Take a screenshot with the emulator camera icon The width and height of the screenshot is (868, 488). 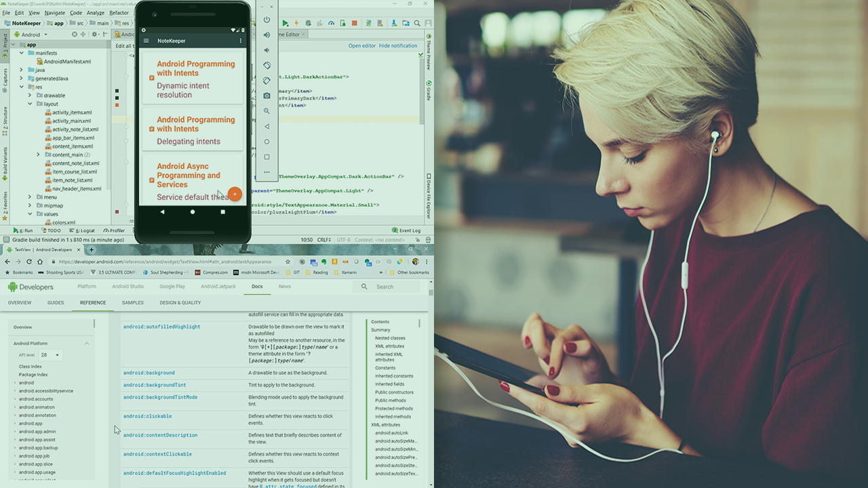267,96
